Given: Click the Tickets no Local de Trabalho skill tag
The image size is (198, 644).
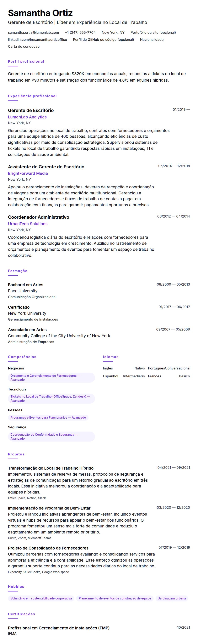Looking at the screenshot, I should (x=52, y=399).
